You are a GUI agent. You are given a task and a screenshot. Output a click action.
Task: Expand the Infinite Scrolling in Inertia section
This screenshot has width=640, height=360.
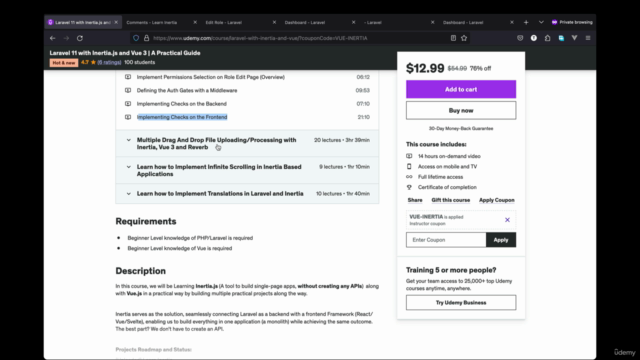coord(247,171)
